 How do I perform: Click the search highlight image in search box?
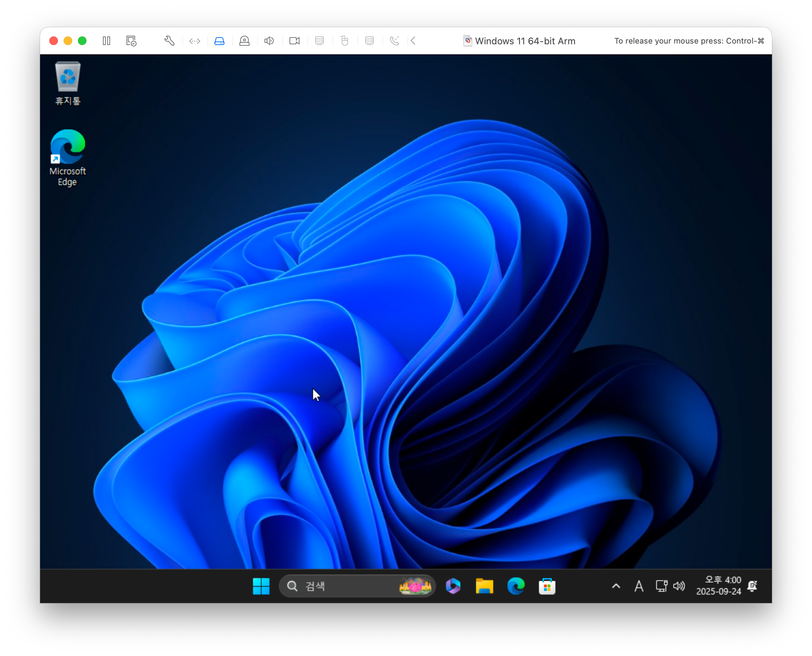pyautogui.click(x=415, y=586)
